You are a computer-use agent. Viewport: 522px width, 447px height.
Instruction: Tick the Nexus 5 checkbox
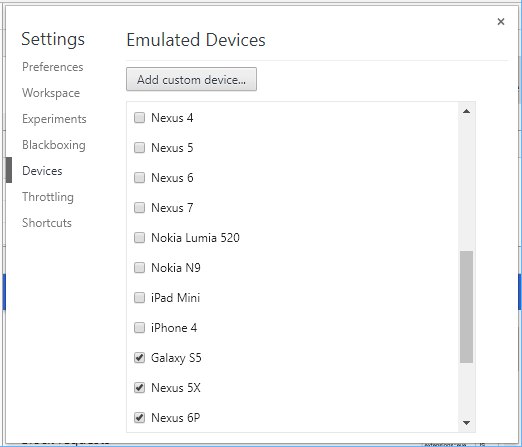click(x=139, y=148)
